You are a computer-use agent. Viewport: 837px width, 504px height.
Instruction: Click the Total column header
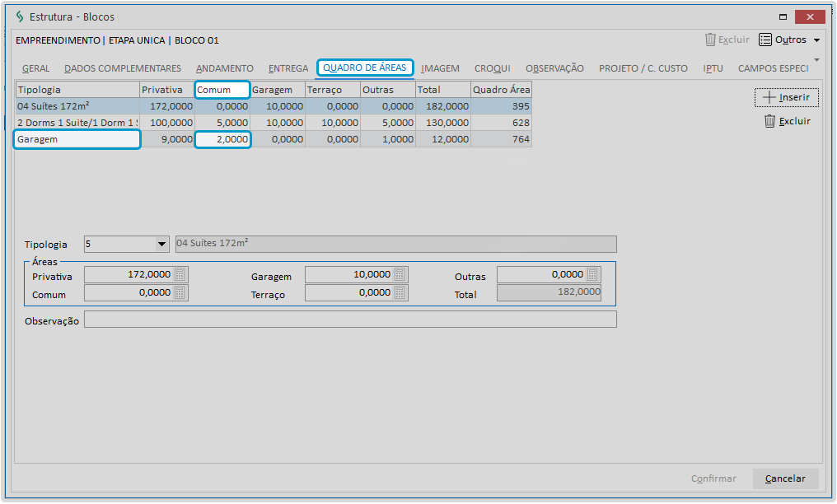[443, 90]
